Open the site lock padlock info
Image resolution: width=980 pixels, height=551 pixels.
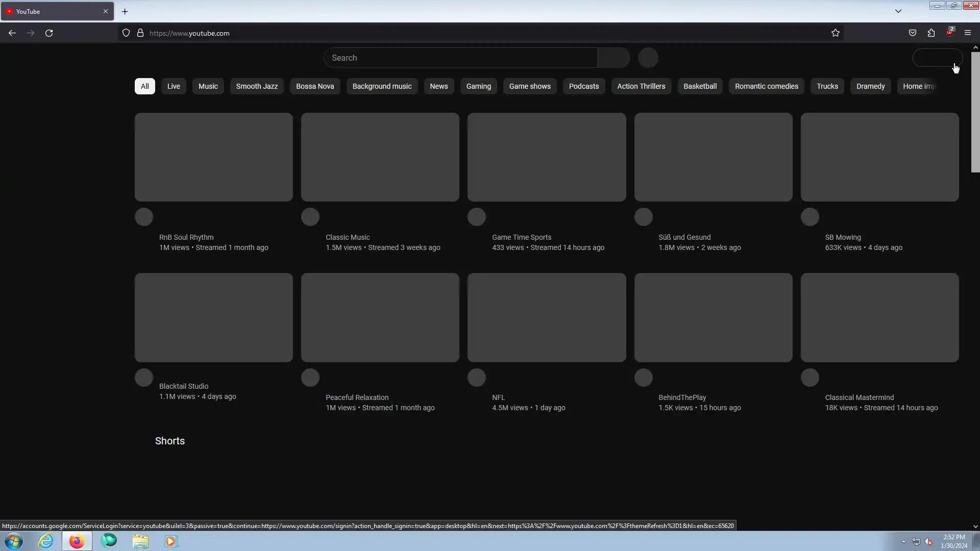[140, 33]
